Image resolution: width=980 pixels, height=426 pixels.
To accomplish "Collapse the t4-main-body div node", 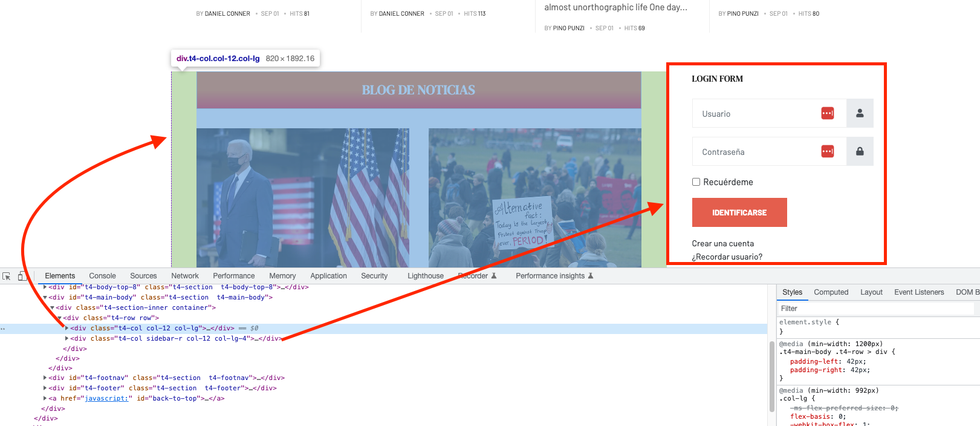I will click(x=45, y=297).
